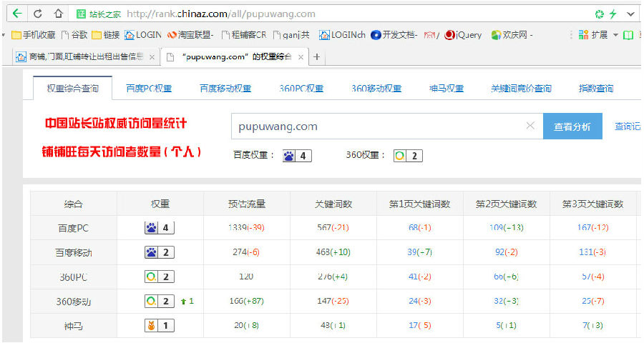Click the green up arrow in 360移动 row

coord(184,302)
